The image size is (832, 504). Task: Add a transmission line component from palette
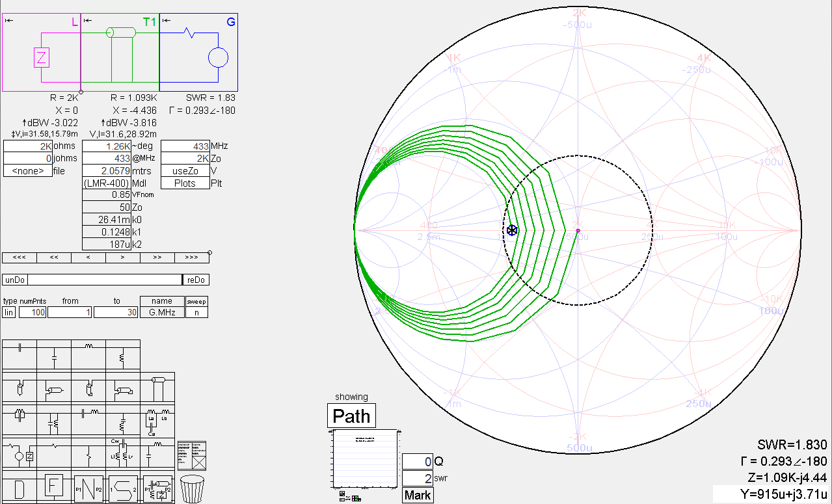[157, 388]
